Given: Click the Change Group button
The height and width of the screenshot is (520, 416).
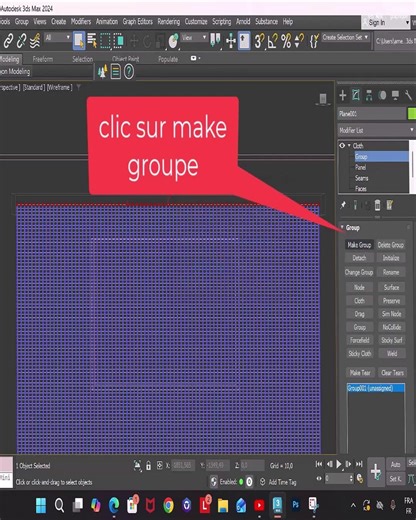Looking at the screenshot, I should click(359, 272).
